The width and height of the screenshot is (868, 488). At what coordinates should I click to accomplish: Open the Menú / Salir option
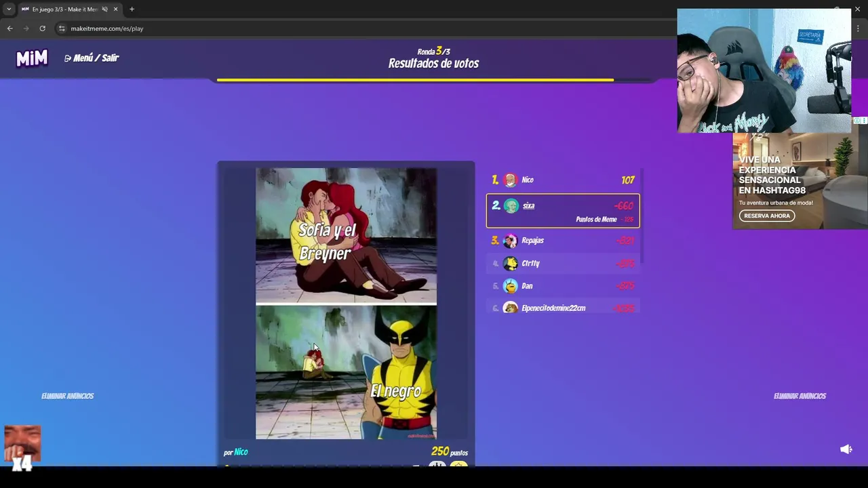click(92, 58)
